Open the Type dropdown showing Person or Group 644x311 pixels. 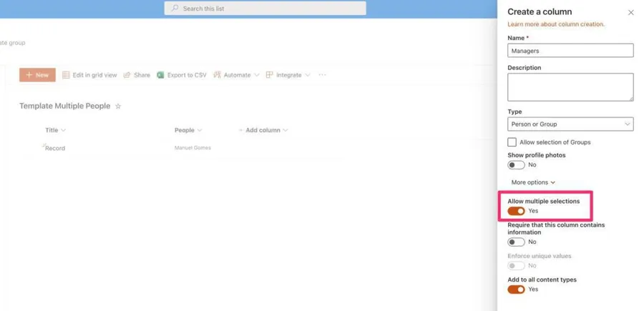point(570,124)
